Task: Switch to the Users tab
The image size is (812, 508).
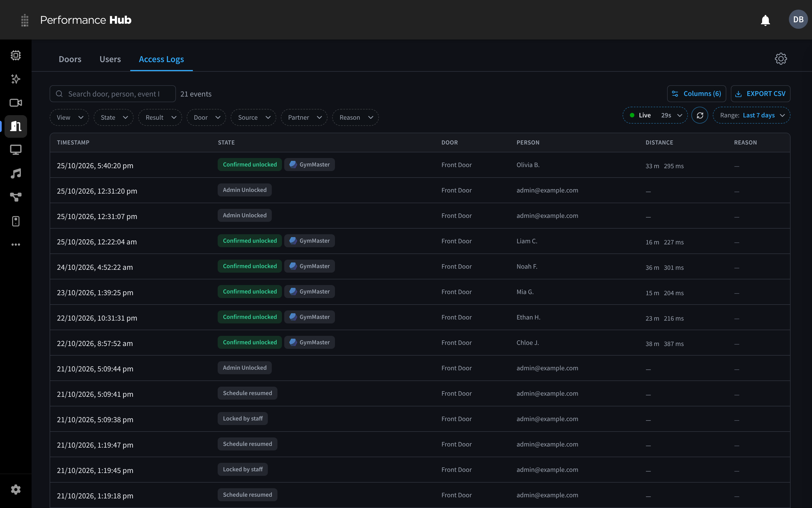Action: tap(110, 59)
